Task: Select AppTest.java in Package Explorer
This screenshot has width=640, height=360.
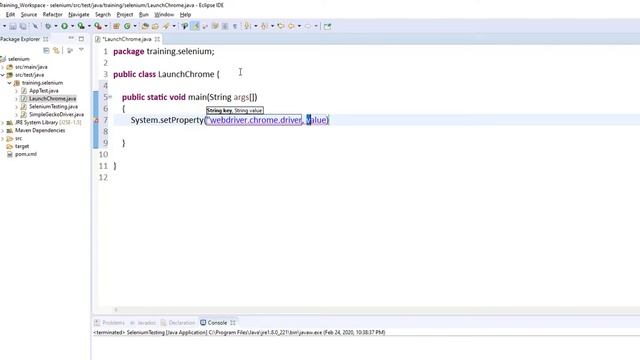Action: tap(44, 91)
